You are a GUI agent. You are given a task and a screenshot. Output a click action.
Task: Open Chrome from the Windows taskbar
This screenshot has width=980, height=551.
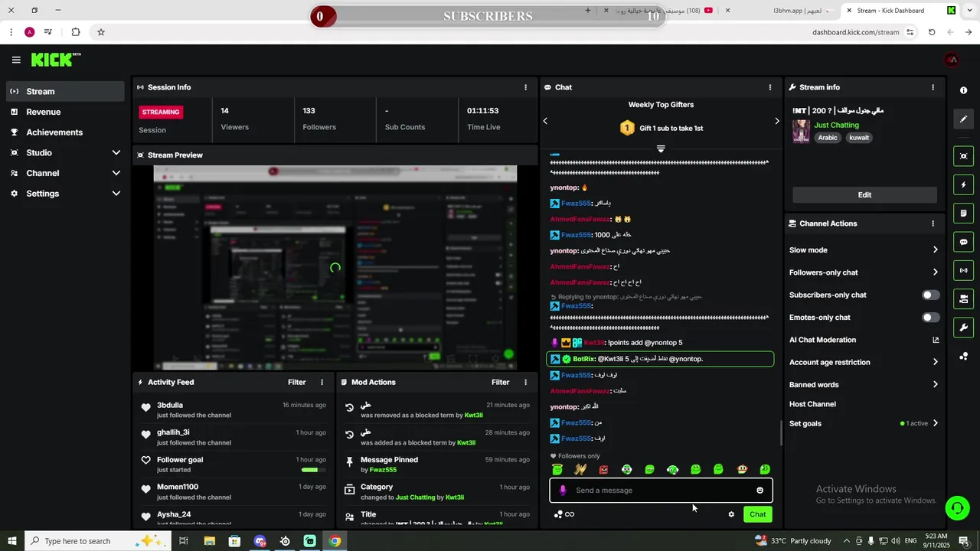coord(335,541)
